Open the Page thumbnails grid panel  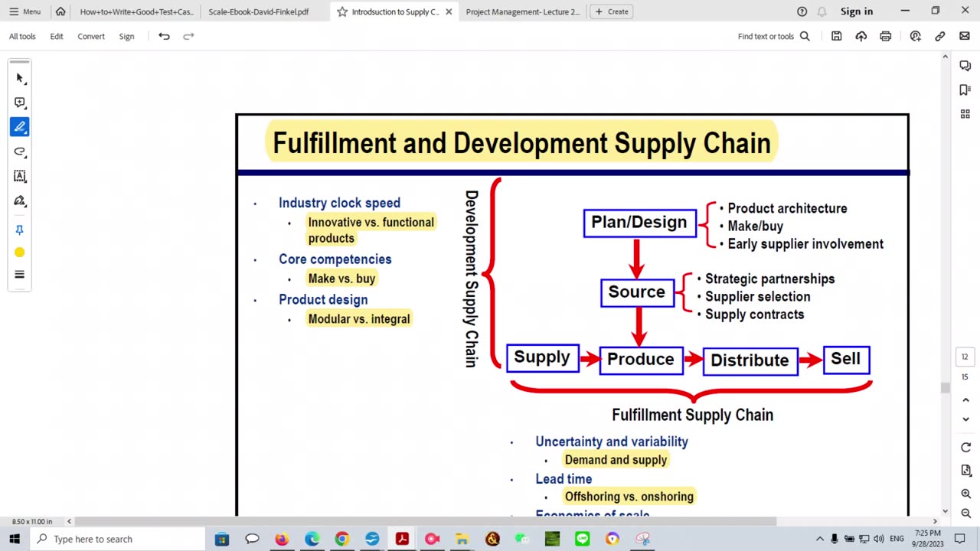965,114
